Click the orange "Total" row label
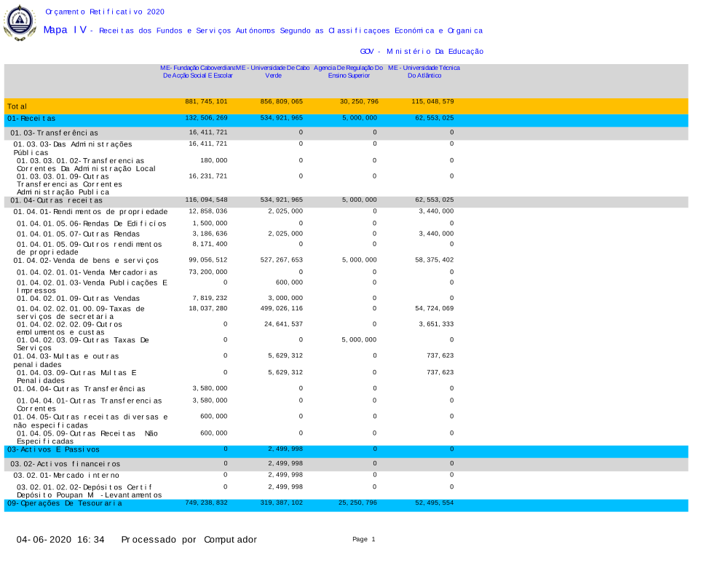728x563 pixels. [x=17, y=106]
